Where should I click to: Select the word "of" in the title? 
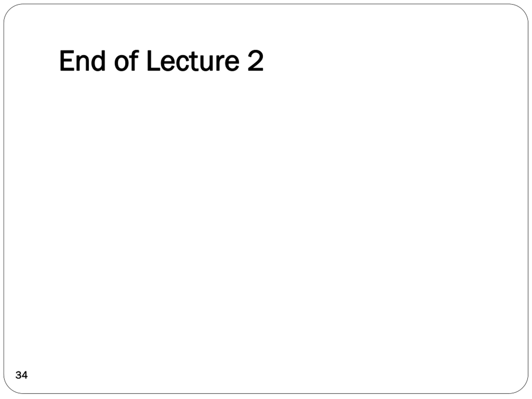(126, 61)
